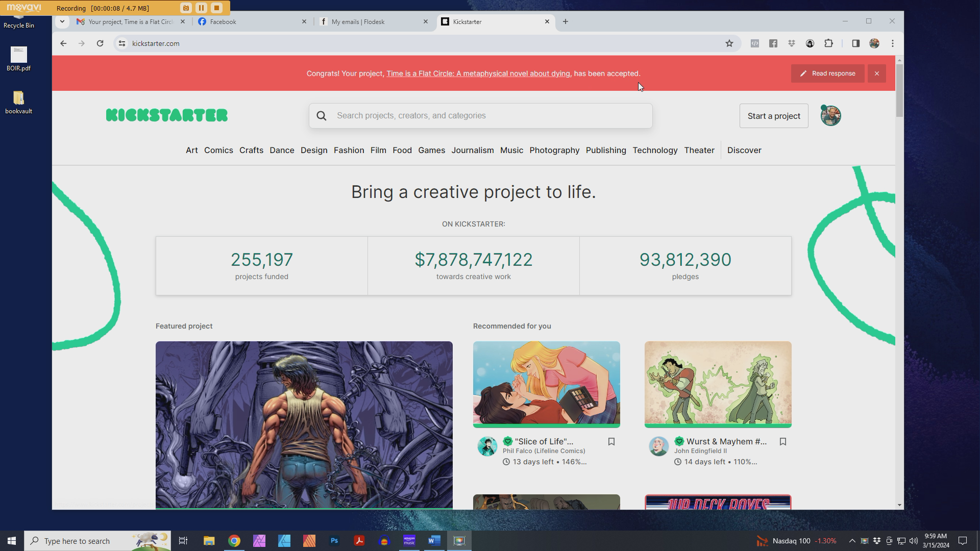Open the Chrome extensions puzzle icon
The width and height of the screenshot is (980, 551).
[x=828, y=43]
